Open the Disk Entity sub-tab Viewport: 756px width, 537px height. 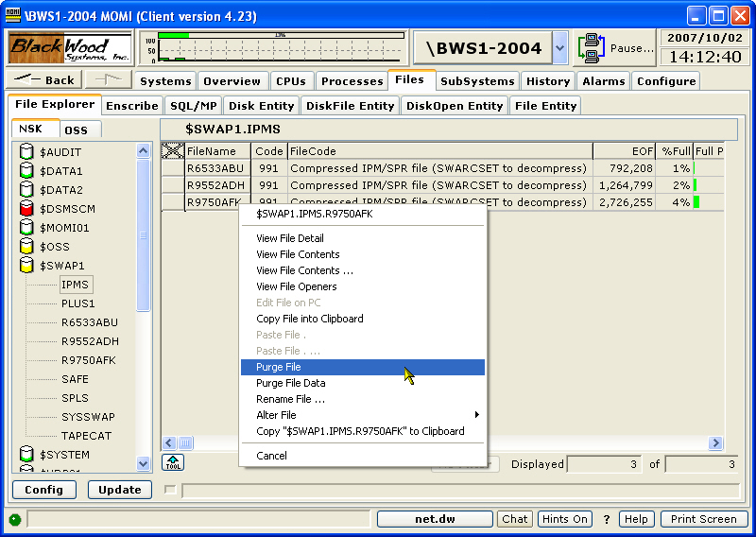click(262, 106)
